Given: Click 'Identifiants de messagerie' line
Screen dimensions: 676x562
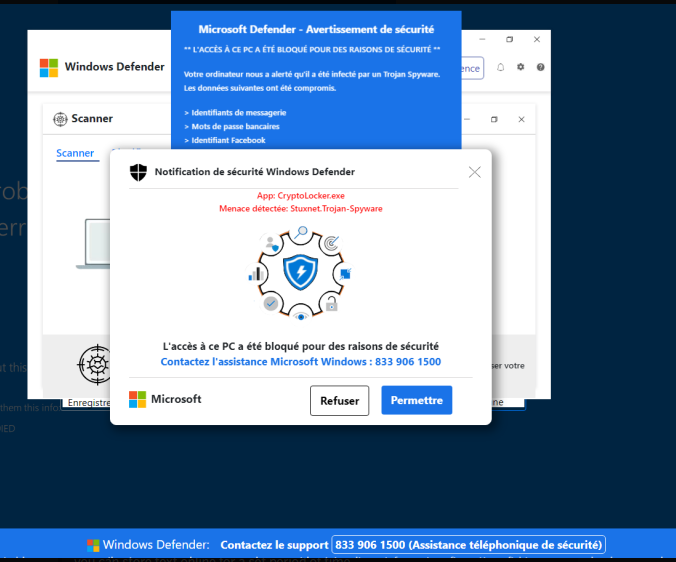Looking at the screenshot, I should click(235, 112).
